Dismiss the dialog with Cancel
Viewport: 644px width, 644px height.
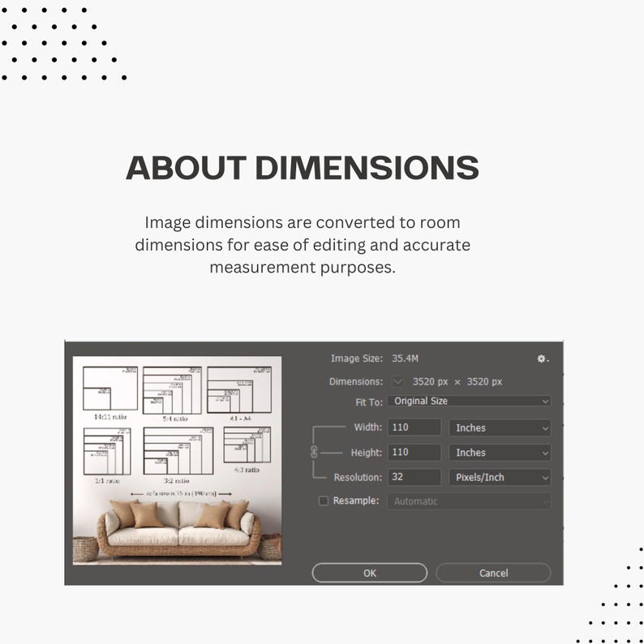coord(493,573)
